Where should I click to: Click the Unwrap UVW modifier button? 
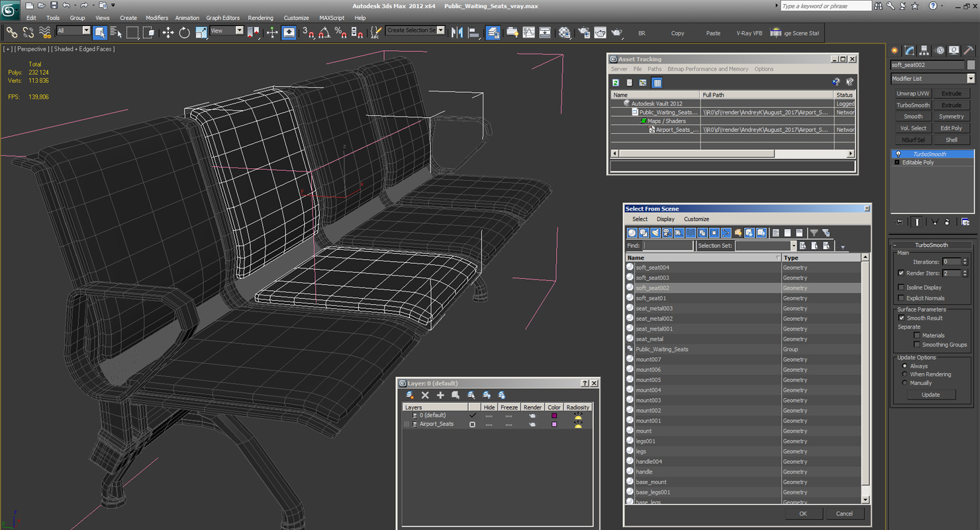coord(913,93)
